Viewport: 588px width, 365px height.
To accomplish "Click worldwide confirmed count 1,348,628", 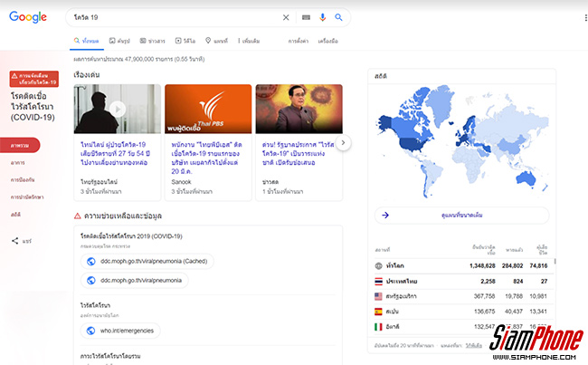I will 483,266.
